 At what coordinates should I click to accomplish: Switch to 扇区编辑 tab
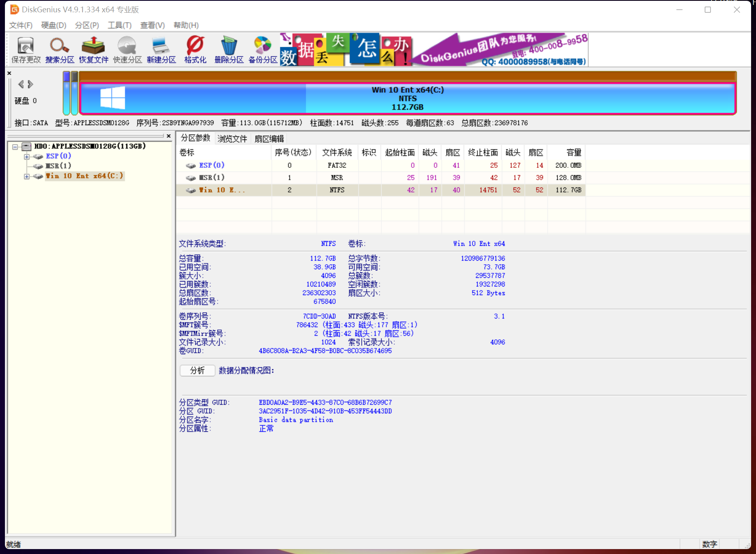tap(269, 139)
